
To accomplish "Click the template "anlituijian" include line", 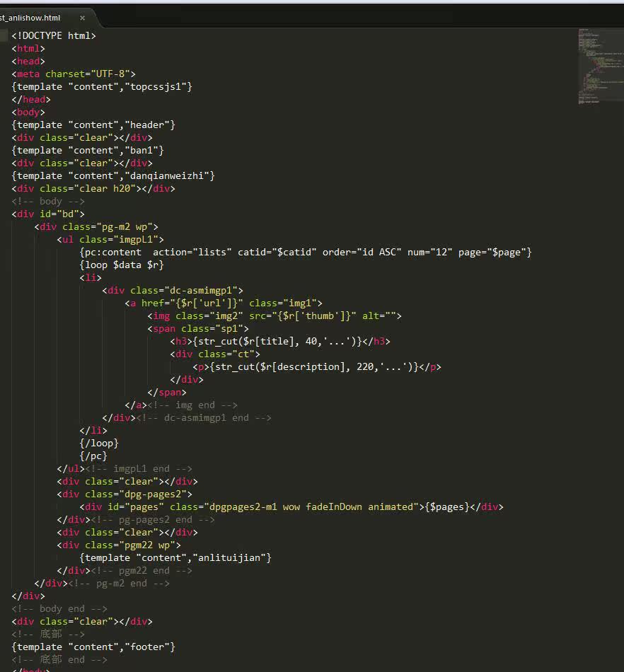I will click(x=175, y=558).
